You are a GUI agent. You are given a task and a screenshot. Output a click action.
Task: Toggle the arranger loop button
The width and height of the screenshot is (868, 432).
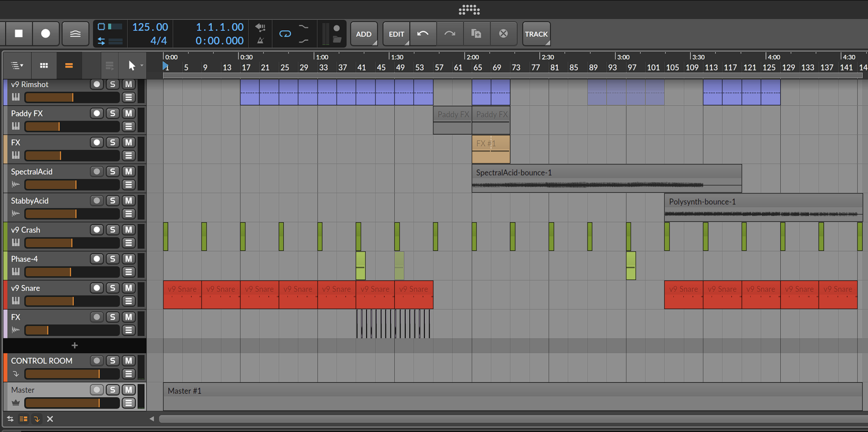(x=285, y=34)
